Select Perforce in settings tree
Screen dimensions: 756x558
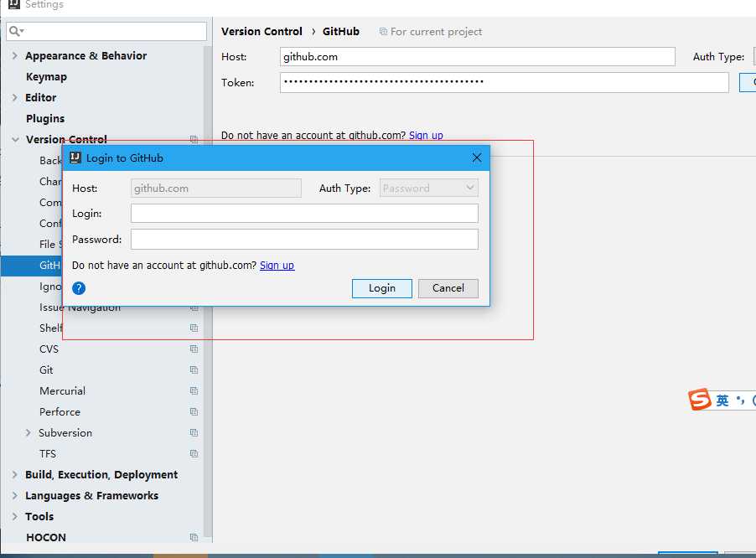(60, 412)
